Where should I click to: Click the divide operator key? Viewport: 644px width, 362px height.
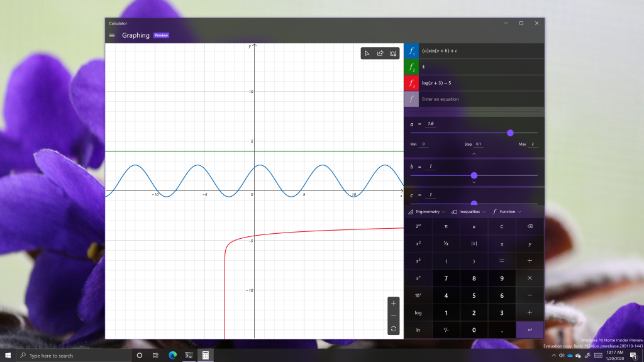pyautogui.click(x=530, y=261)
